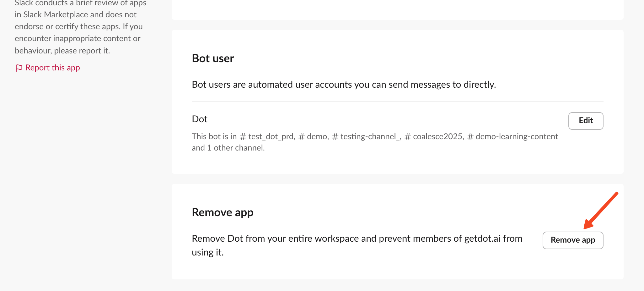Click Report this app

[x=52, y=68]
